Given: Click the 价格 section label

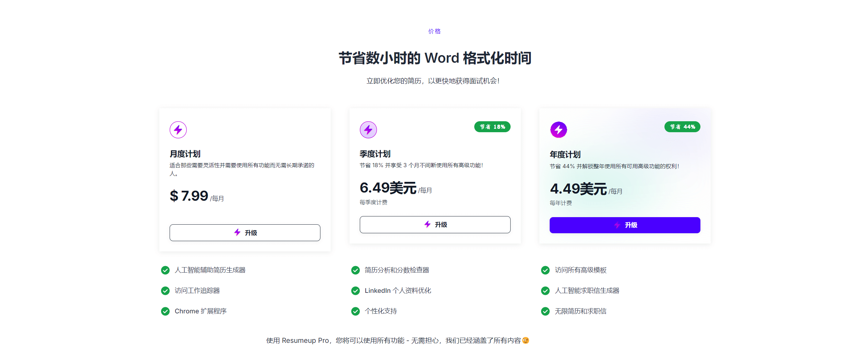Looking at the screenshot, I should click(434, 32).
